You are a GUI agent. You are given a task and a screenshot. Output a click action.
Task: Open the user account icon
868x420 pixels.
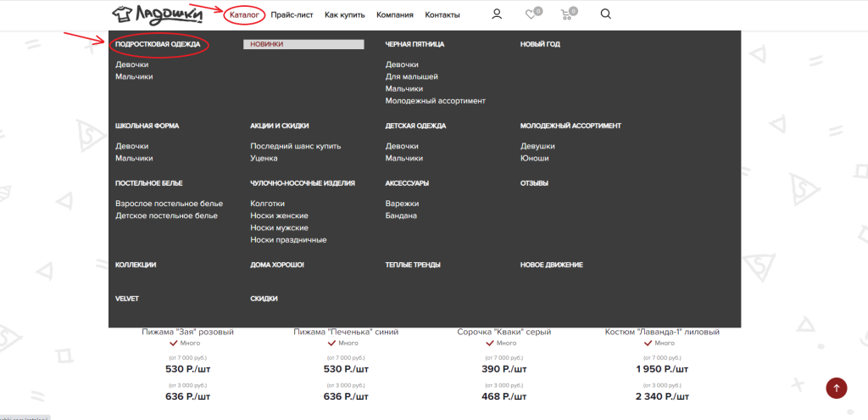497,15
